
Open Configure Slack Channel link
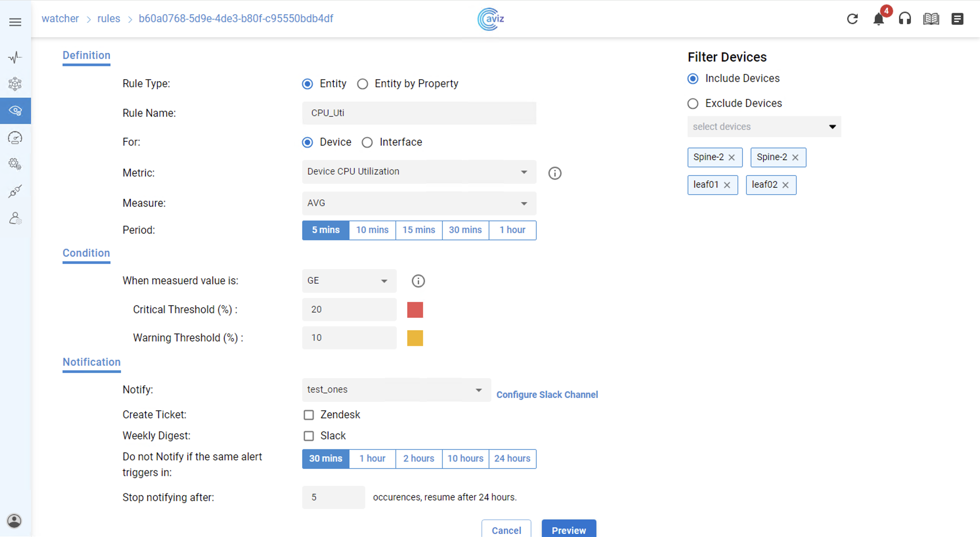pyautogui.click(x=547, y=395)
